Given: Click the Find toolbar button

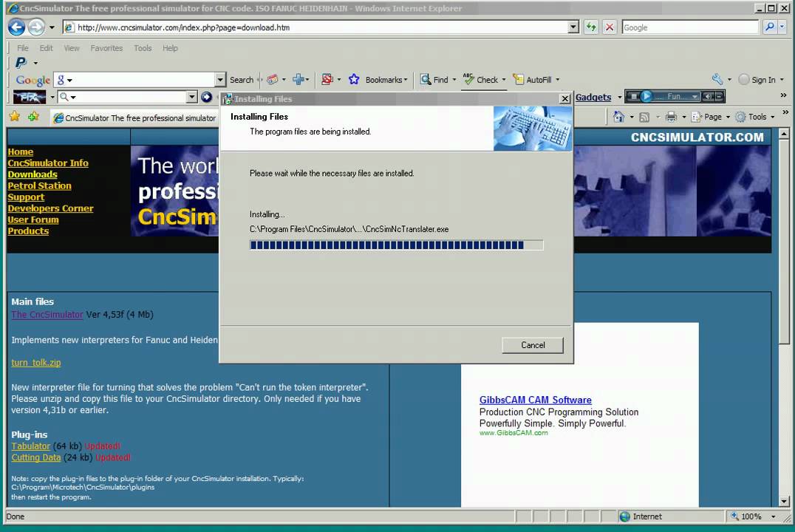Looking at the screenshot, I should tap(434, 80).
